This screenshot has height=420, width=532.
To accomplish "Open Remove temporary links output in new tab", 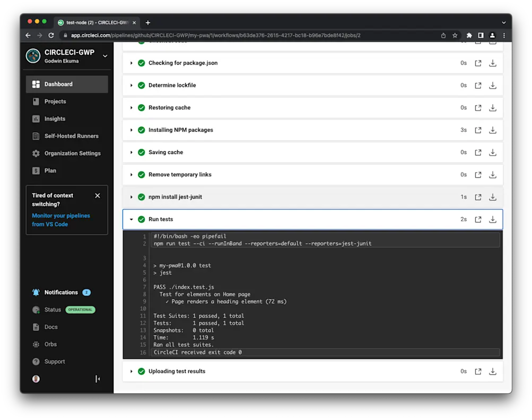I will pyautogui.click(x=478, y=175).
